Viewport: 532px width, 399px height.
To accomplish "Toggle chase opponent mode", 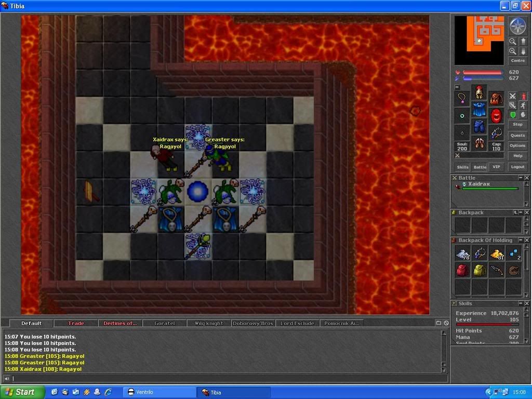I will point(523,105).
